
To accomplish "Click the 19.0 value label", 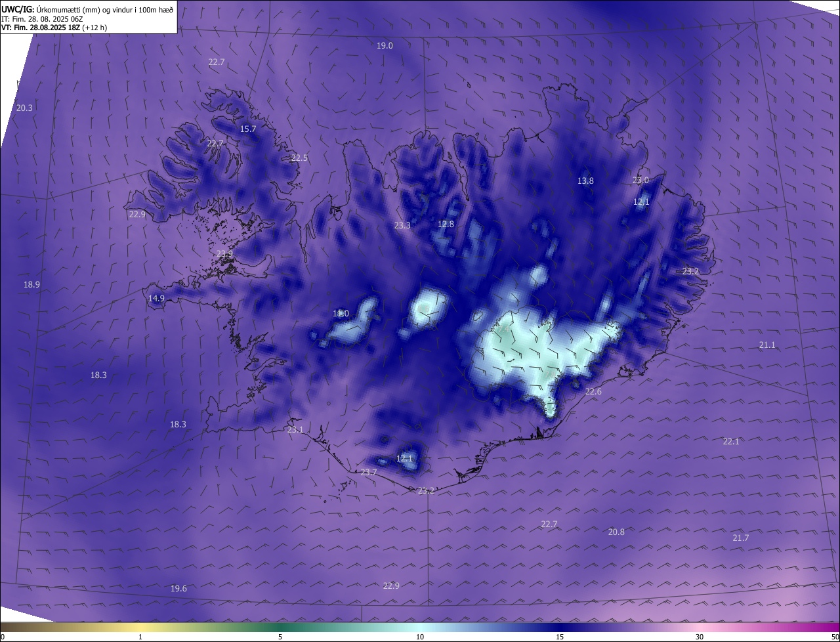I will (385, 45).
